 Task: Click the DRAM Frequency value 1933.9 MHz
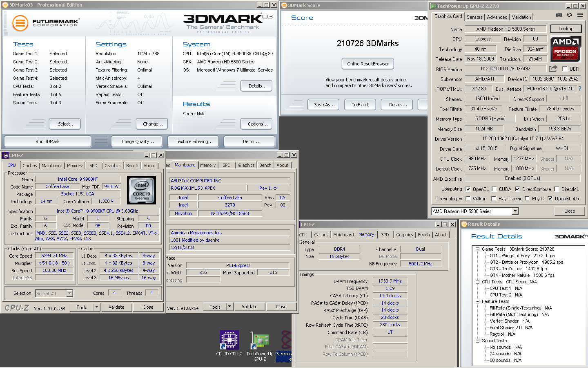tap(390, 281)
